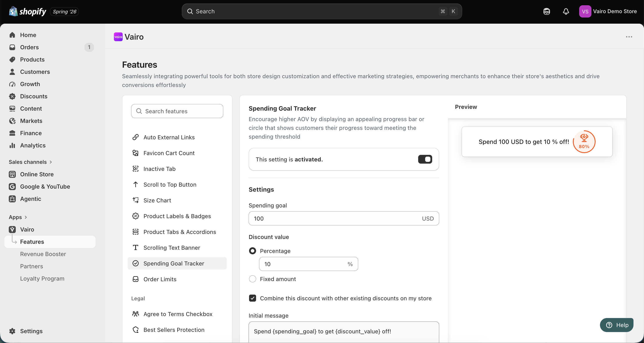
Task: Click the Help button
Action: pyautogui.click(x=617, y=325)
